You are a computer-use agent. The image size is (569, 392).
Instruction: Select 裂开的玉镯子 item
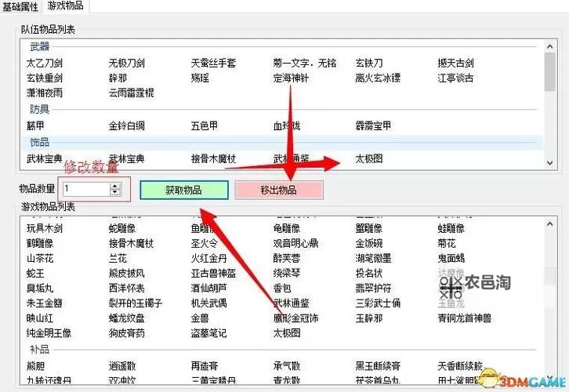tap(136, 303)
